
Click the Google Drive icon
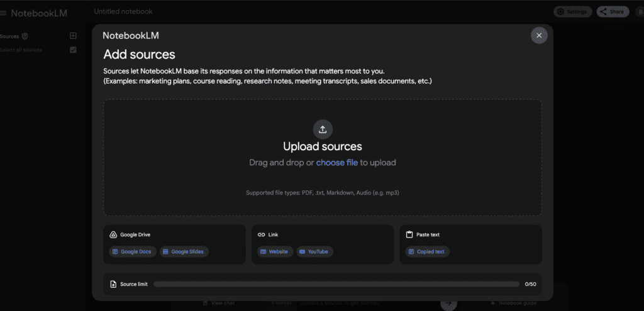113,235
